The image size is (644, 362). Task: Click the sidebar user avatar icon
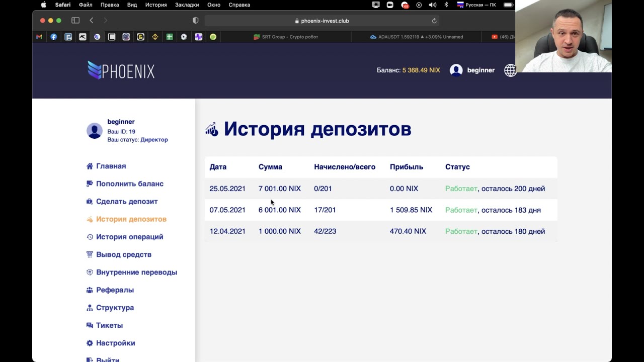tap(95, 131)
